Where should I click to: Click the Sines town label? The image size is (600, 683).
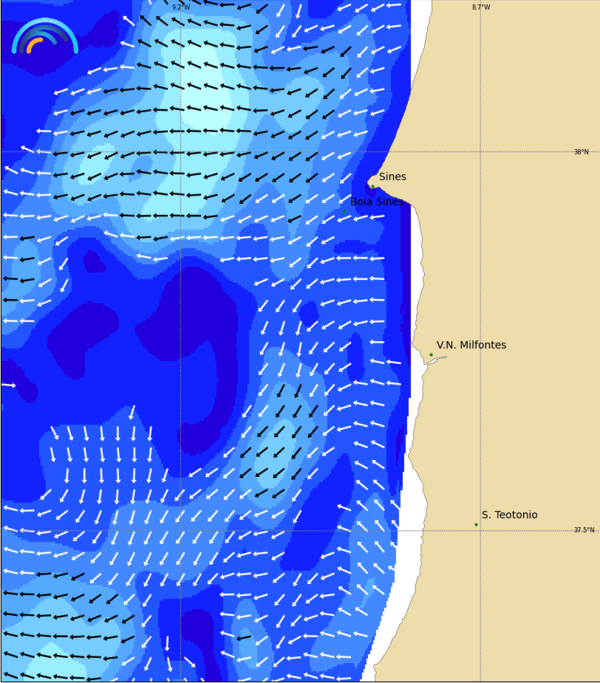coord(392,177)
